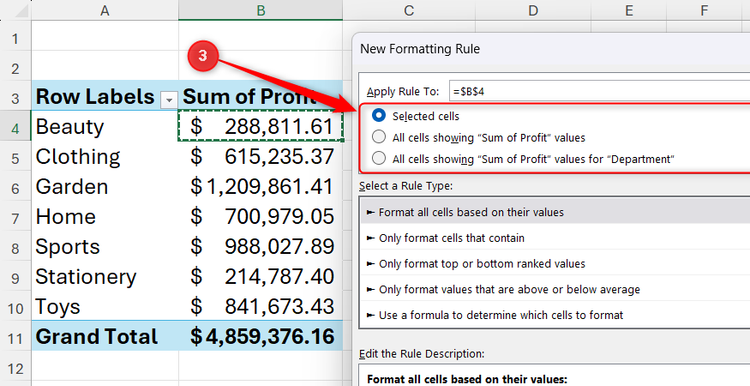Click the Home cell
The height and width of the screenshot is (386, 750).
[x=105, y=217]
